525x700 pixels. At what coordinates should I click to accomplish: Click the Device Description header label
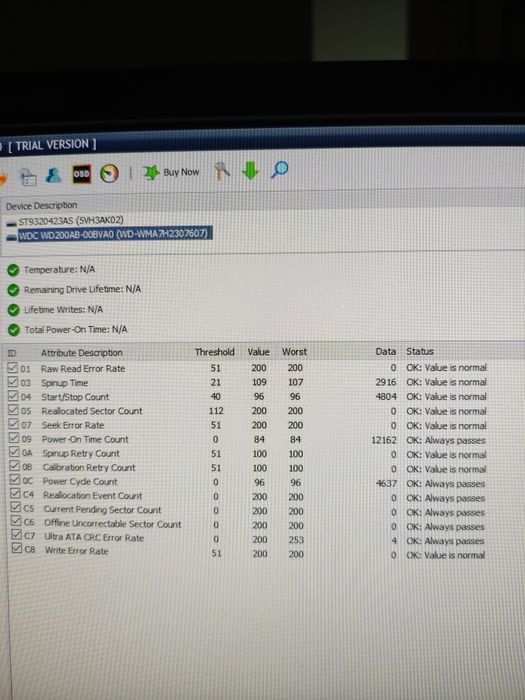pos(42,205)
